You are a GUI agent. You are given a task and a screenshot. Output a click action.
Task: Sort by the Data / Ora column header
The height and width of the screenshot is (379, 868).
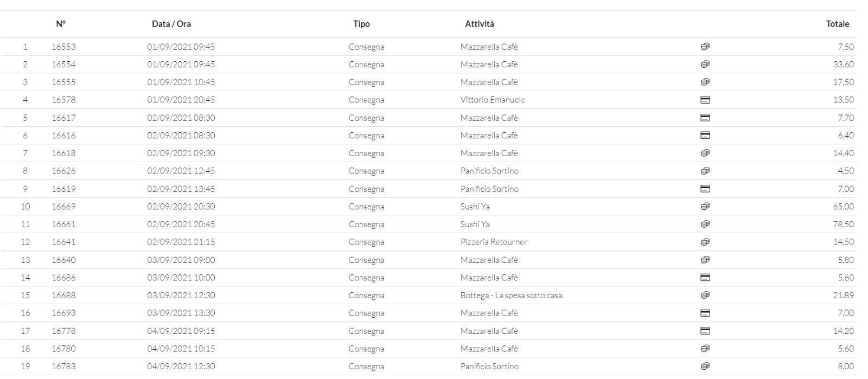pyautogui.click(x=171, y=24)
